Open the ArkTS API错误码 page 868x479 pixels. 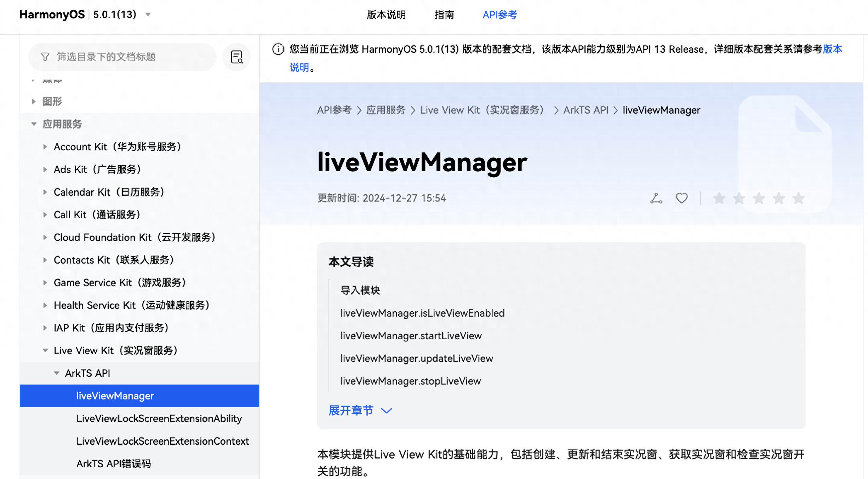(114, 464)
